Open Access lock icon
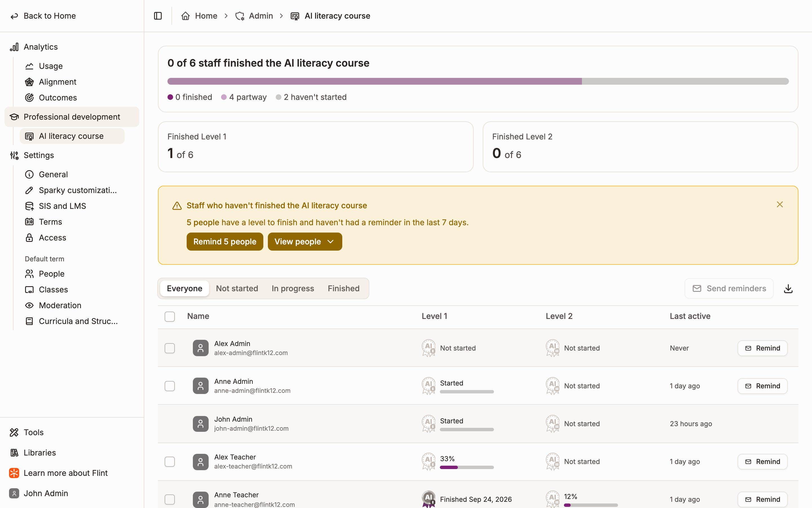Screen dimensions: 812x508 [x=29, y=238]
